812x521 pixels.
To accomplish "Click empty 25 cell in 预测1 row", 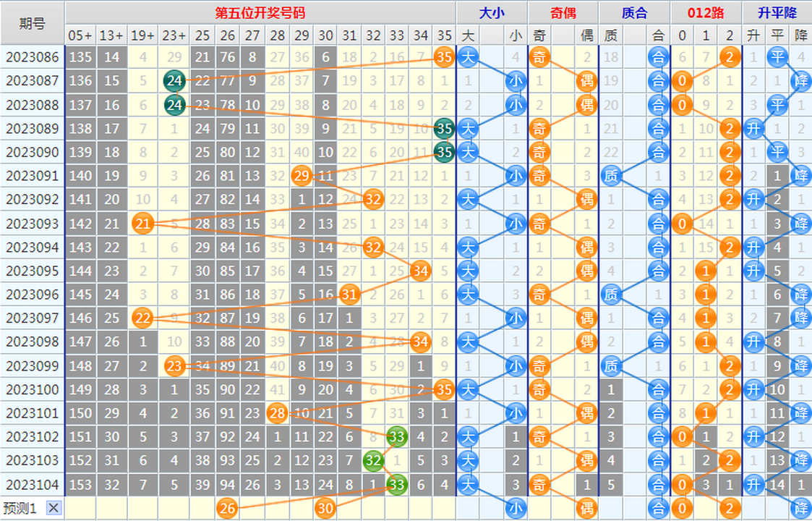I will click(202, 509).
